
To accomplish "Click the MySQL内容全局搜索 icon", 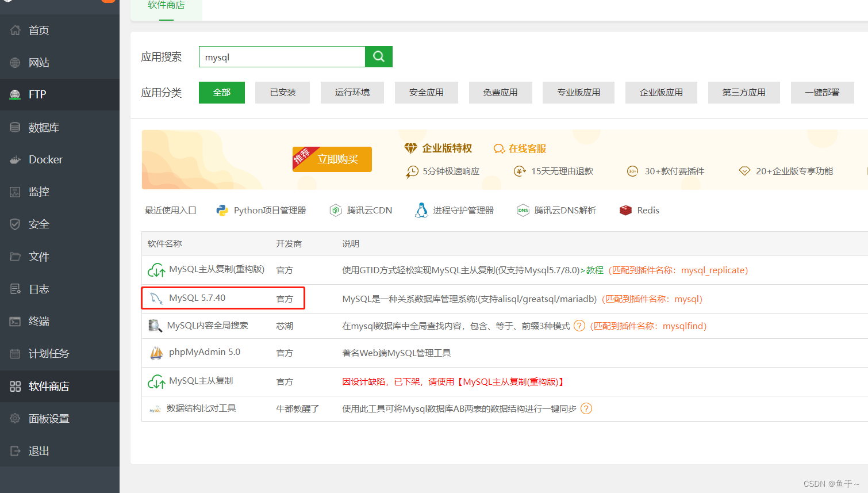I will (155, 326).
